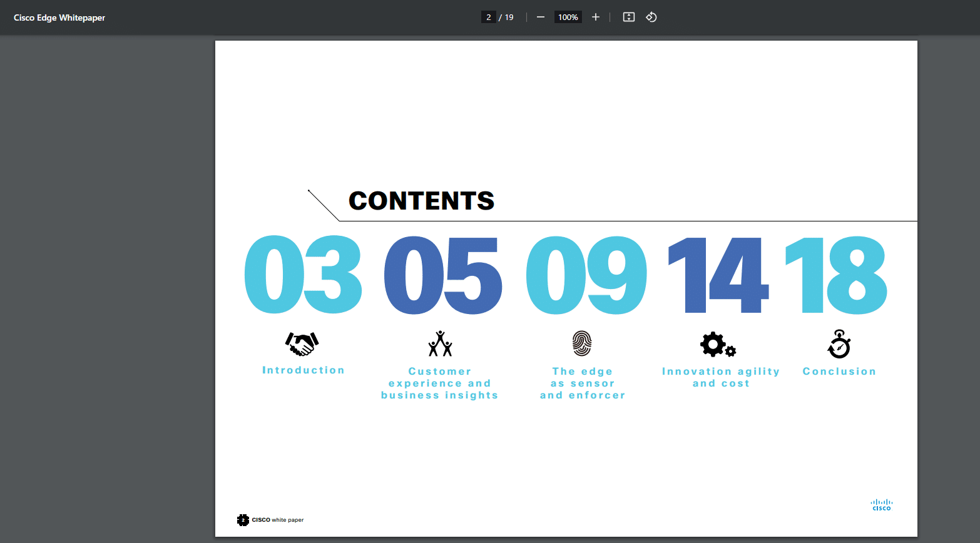The width and height of the screenshot is (980, 543).
Task: Open the Introduction section link
Action: tap(304, 370)
